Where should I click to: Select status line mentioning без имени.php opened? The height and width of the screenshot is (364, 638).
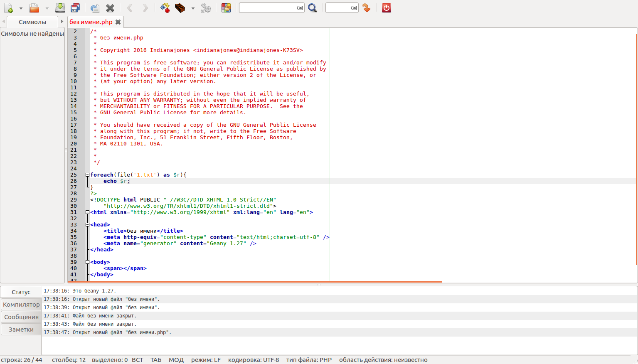339,332
